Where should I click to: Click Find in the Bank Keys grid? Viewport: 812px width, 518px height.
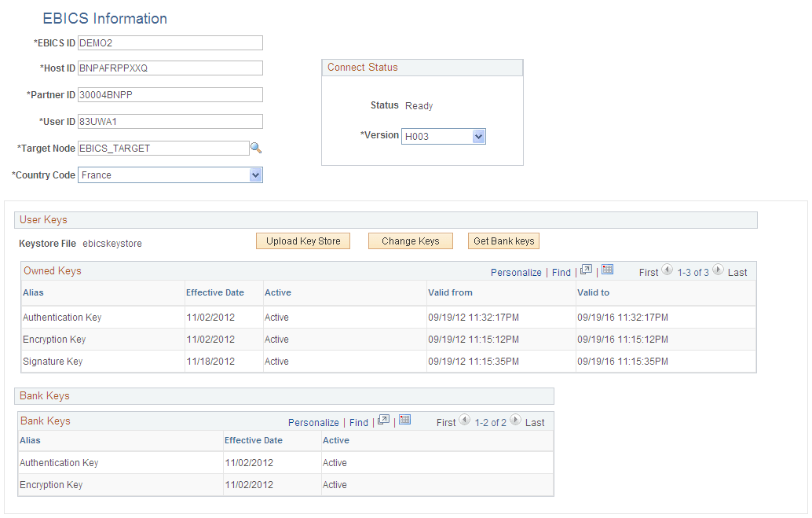click(358, 421)
